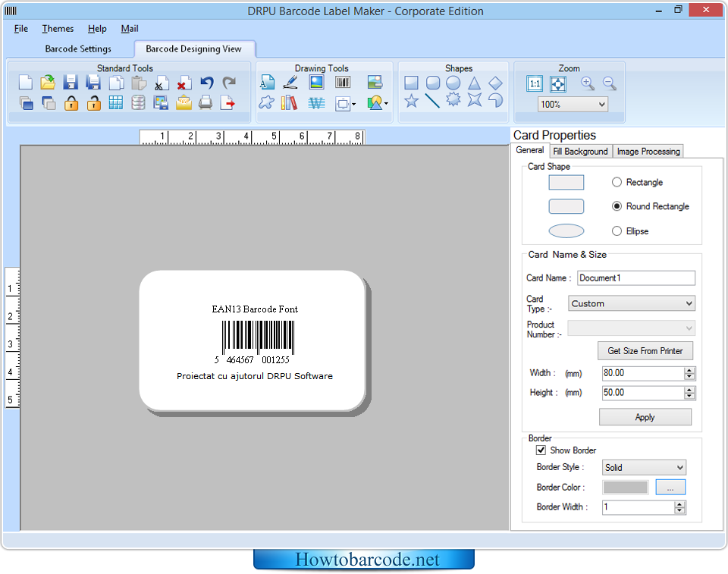
Task: Choose Ellipse as the card shape
Action: coord(617,231)
